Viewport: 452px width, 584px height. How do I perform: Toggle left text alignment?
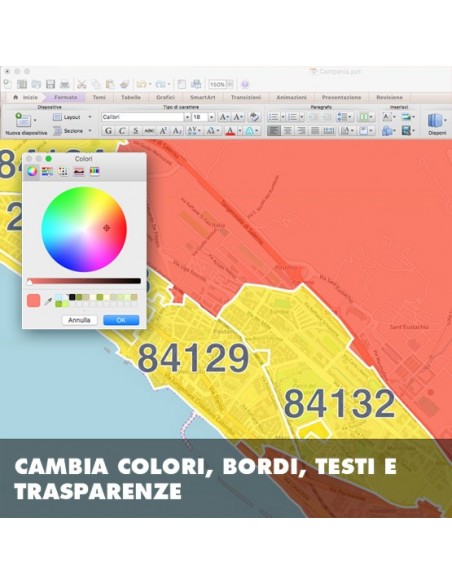coord(274,131)
